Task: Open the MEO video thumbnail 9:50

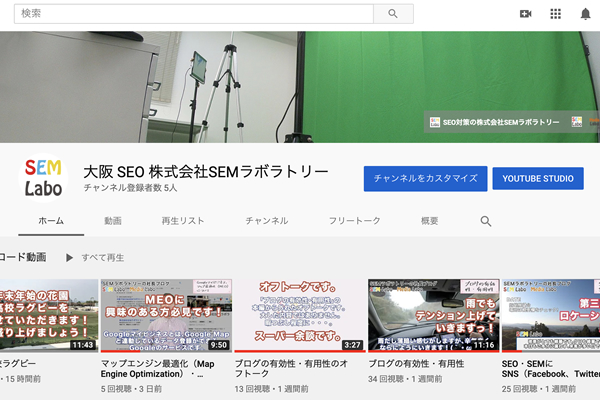Action: pos(166,315)
